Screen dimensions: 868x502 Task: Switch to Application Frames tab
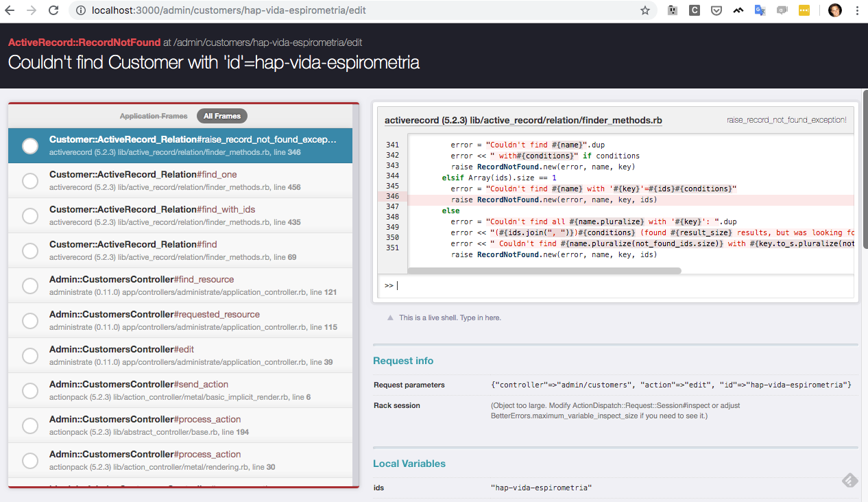(154, 116)
